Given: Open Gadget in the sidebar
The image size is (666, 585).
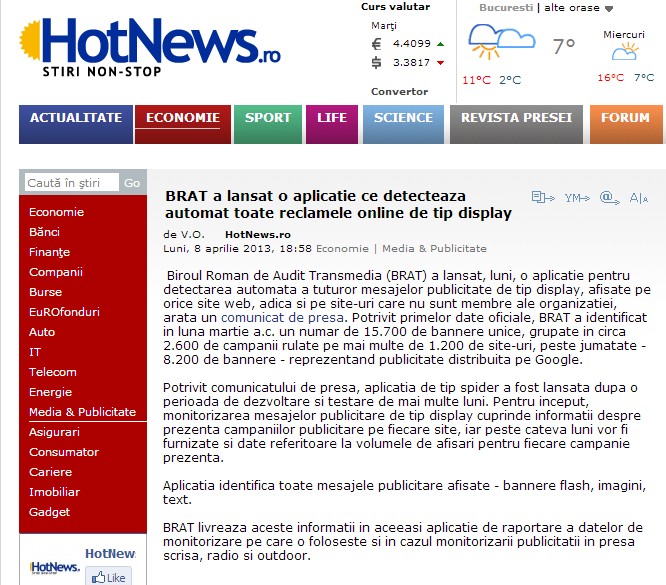Looking at the screenshot, I should (x=49, y=512).
